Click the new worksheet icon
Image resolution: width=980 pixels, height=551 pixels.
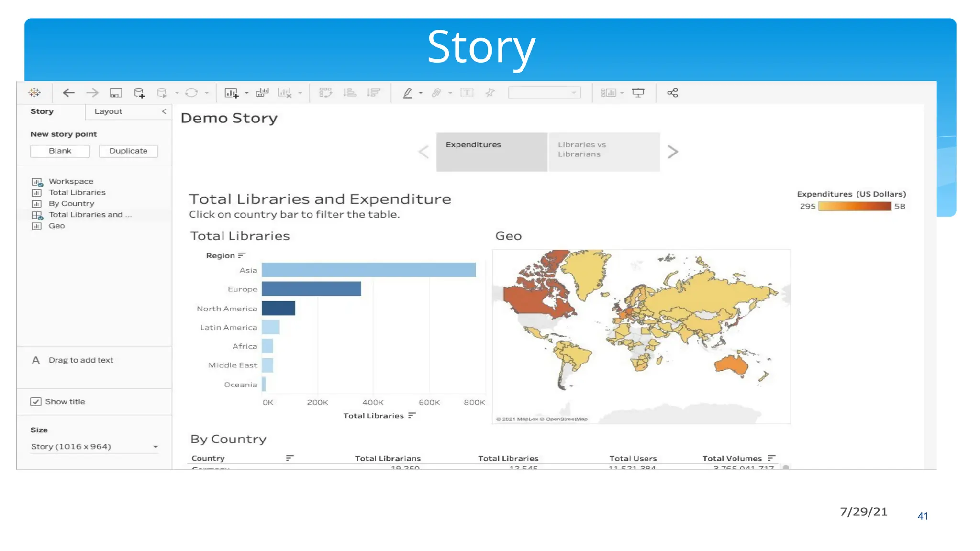232,93
